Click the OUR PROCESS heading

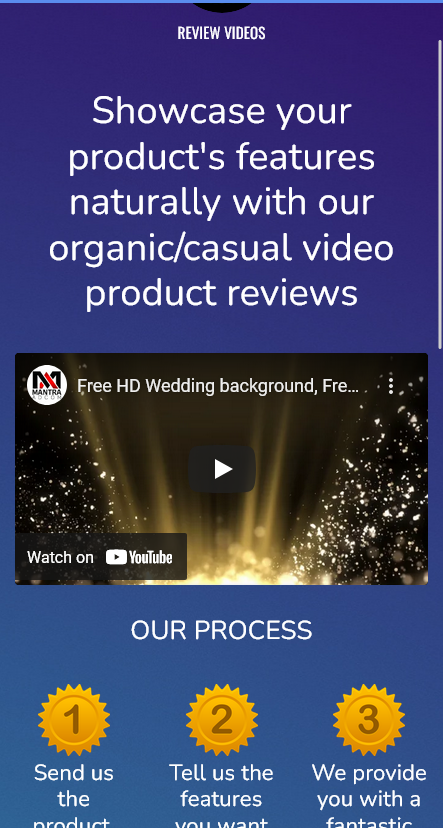click(221, 631)
